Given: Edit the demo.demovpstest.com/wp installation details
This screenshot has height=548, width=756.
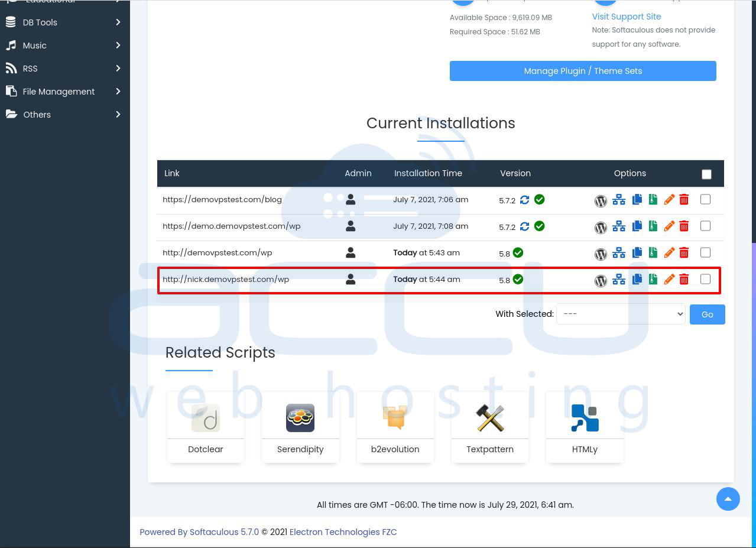Looking at the screenshot, I should click(x=669, y=226).
